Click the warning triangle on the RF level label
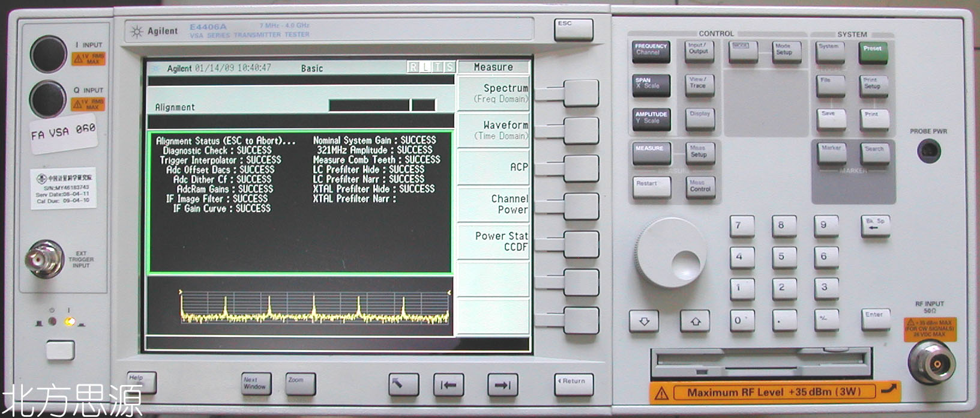This screenshot has width=980, height=418. pyautogui.click(x=661, y=393)
